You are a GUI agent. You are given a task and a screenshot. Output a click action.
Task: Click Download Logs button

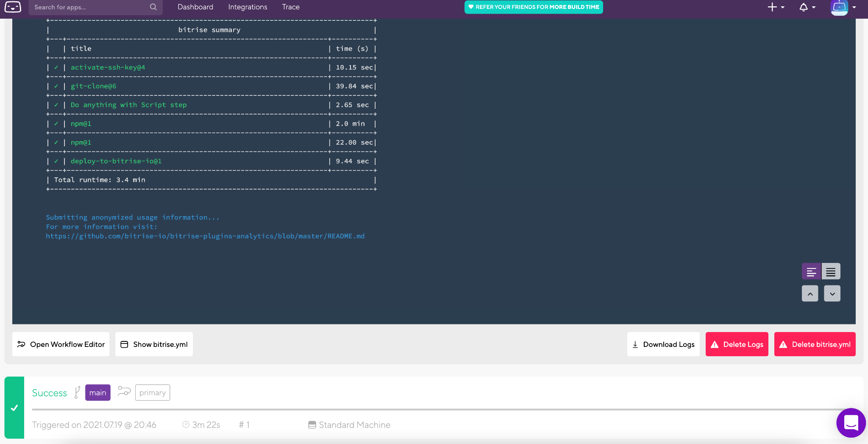(x=663, y=344)
